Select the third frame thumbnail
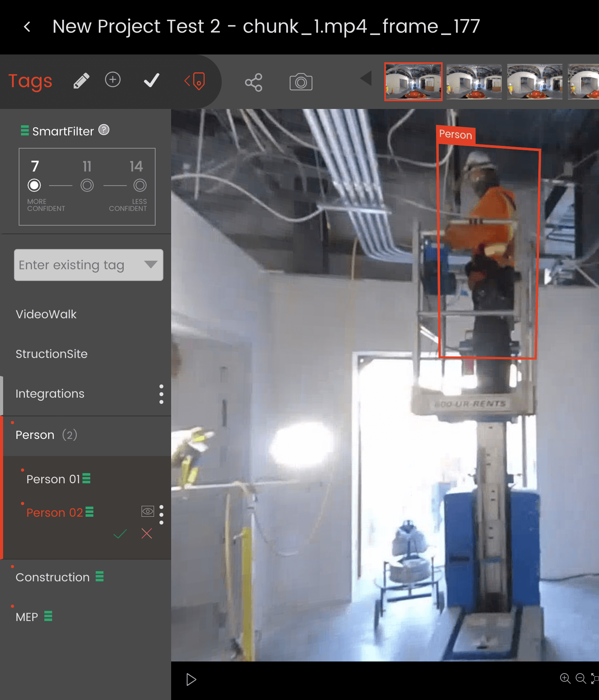This screenshot has height=700, width=599. point(535,82)
